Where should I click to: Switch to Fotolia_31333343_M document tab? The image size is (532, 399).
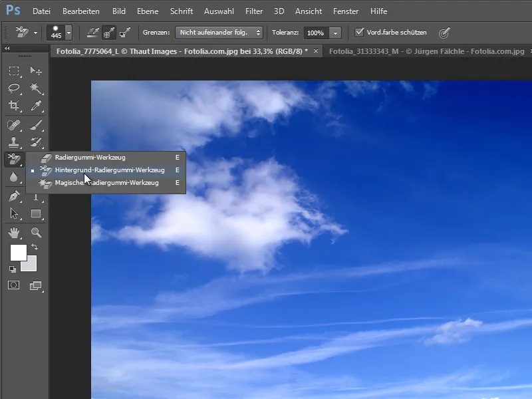[426, 51]
